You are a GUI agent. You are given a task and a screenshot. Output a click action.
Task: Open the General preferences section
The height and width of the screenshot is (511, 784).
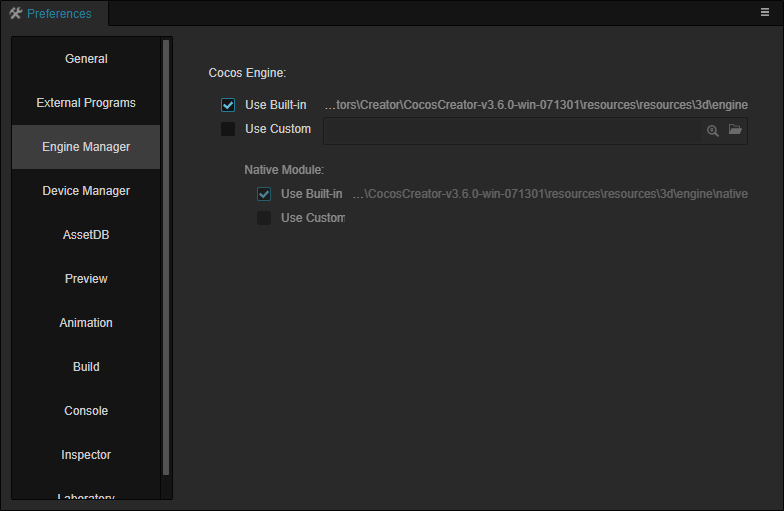coord(86,59)
